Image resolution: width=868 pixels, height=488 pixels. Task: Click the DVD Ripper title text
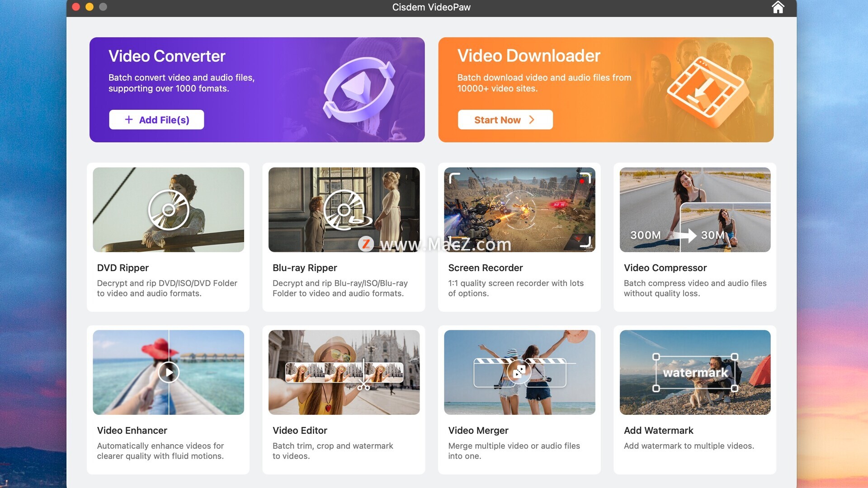pyautogui.click(x=123, y=268)
